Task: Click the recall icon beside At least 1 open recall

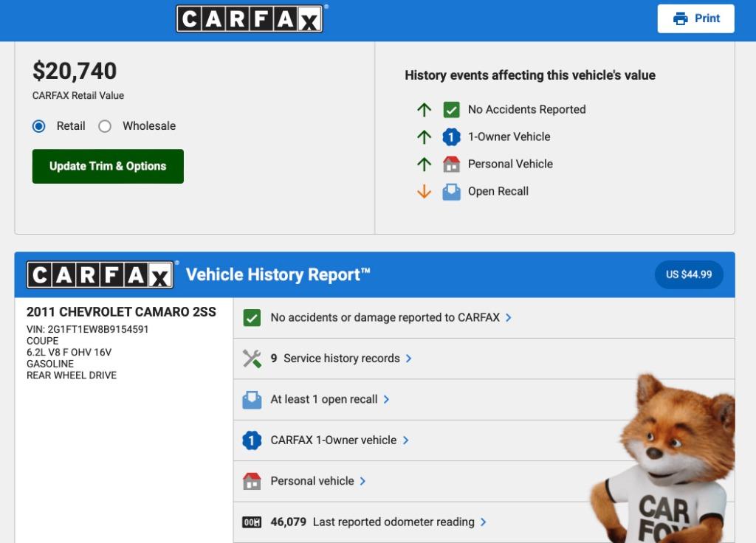Action: 252,399
